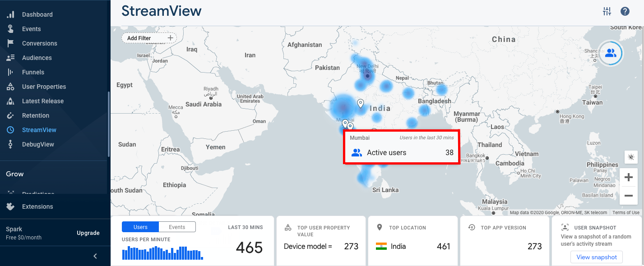Go to Retention report
This screenshot has width=644, height=266.
tap(36, 115)
